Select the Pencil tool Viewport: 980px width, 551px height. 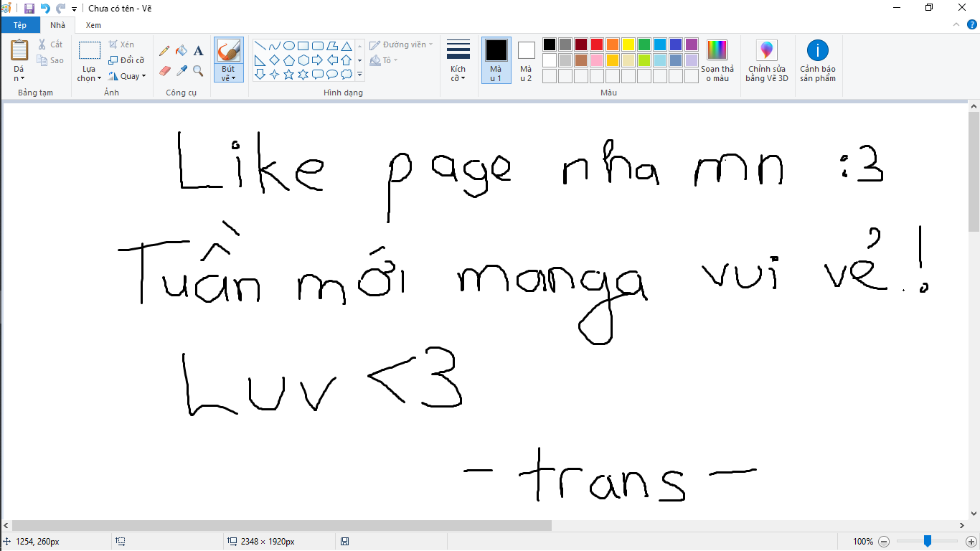click(164, 51)
